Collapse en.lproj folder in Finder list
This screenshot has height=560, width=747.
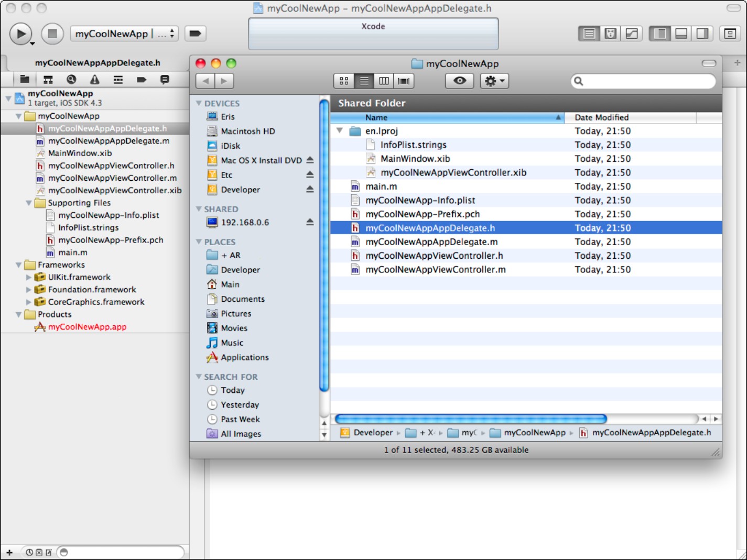tap(340, 131)
